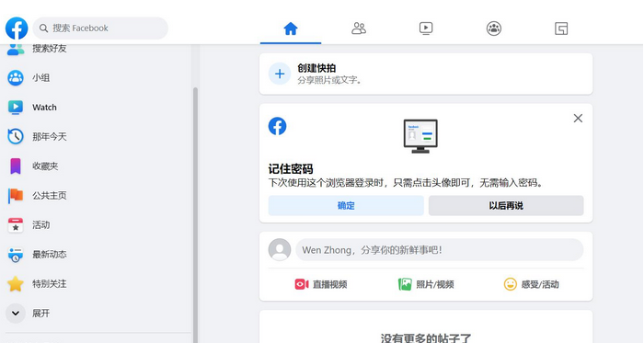Click the computer monitor illustration
This screenshot has width=644, height=343.
[x=420, y=136]
